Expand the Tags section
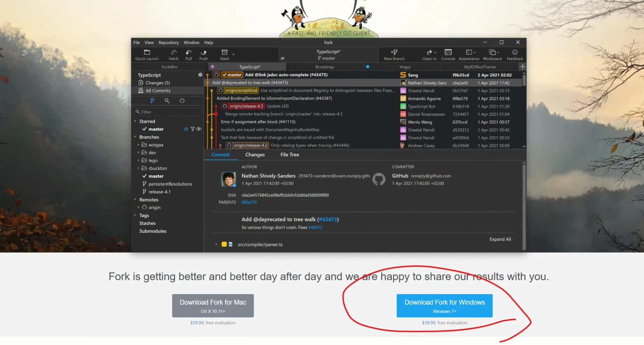This screenshot has height=345, width=644. (135, 215)
